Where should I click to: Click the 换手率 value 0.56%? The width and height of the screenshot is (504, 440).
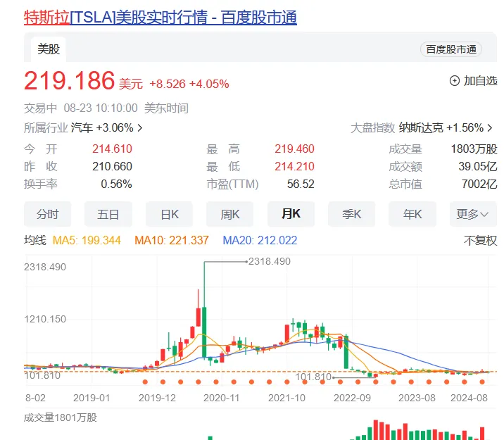click(x=116, y=184)
